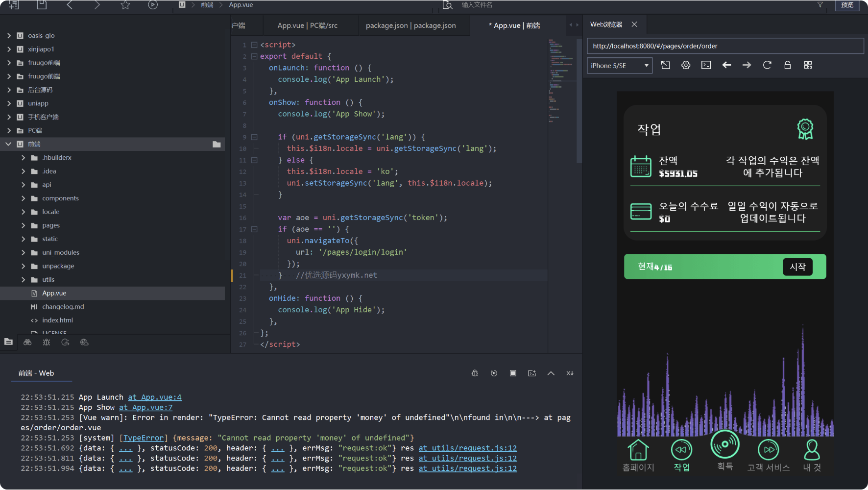Open the iPhone 5/SE device dropdown
This screenshot has width=868, height=490.
point(619,66)
